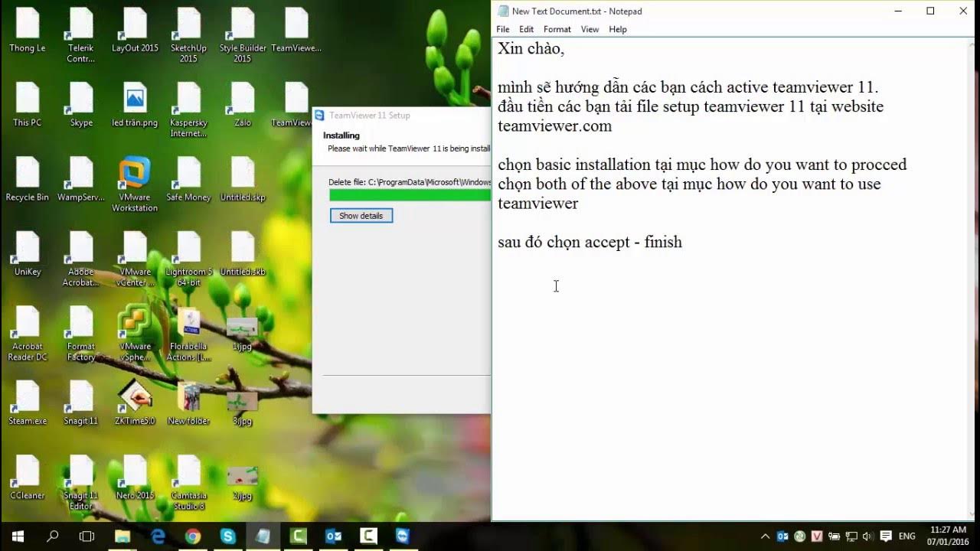Select the New folder desktop icon
This screenshot has height=551, width=980.
click(188, 403)
